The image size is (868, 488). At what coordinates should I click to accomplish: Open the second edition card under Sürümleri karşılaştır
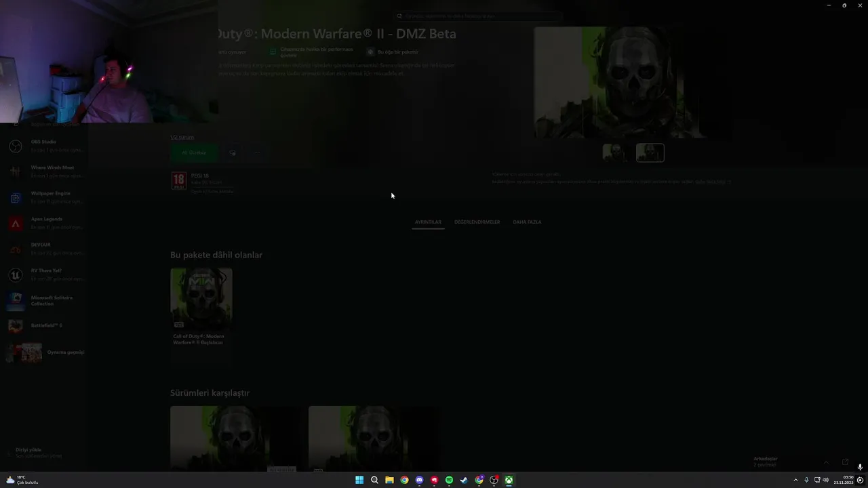[x=373, y=438]
